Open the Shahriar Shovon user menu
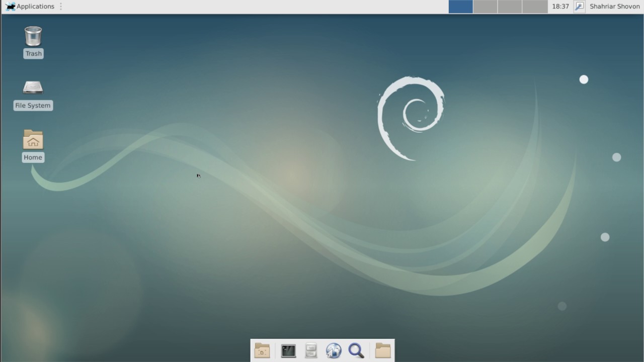Screen dimensions: 644x362 click(615, 7)
